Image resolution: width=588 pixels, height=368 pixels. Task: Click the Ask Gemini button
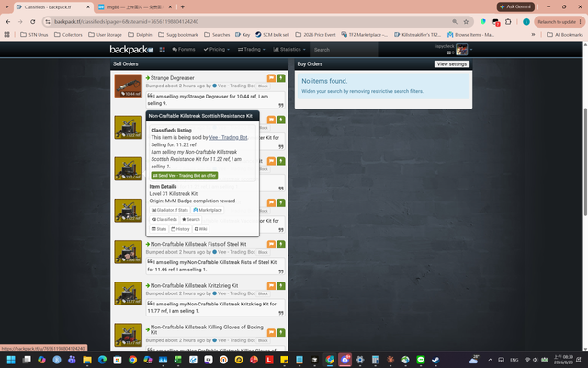[515, 6]
